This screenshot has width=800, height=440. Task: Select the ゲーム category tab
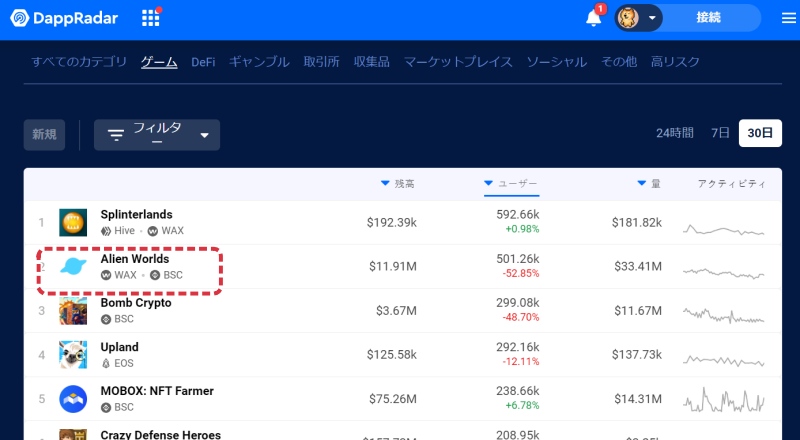pyautogui.click(x=159, y=62)
